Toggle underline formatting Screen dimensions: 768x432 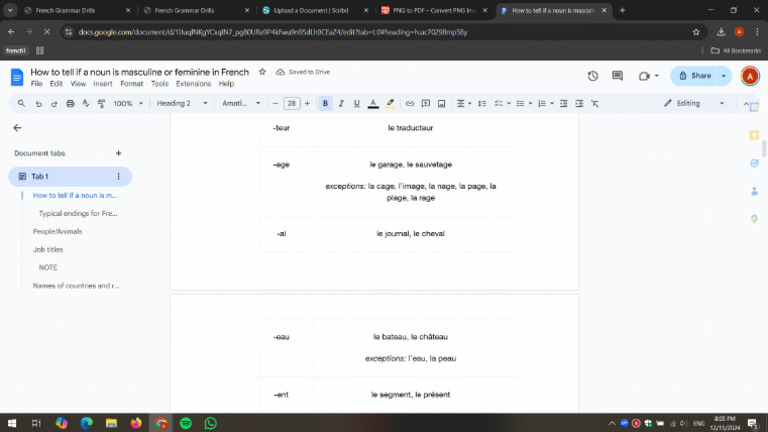click(357, 103)
